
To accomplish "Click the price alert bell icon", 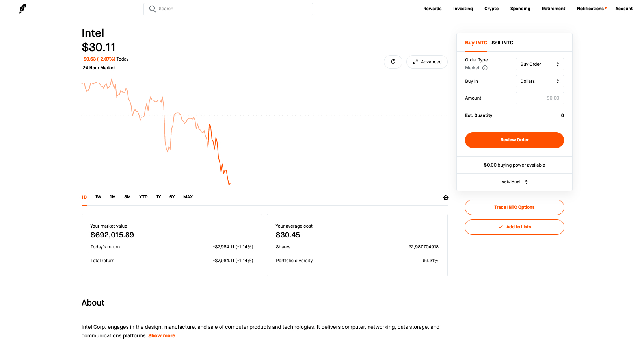I will point(393,62).
